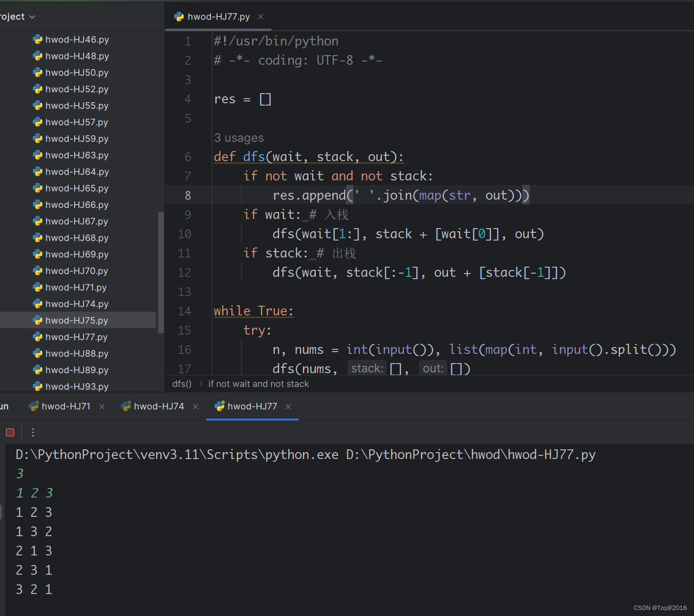Click highlighted hwod-HJ75.py file
The image size is (694, 616).
pyautogui.click(x=77, y=320)
